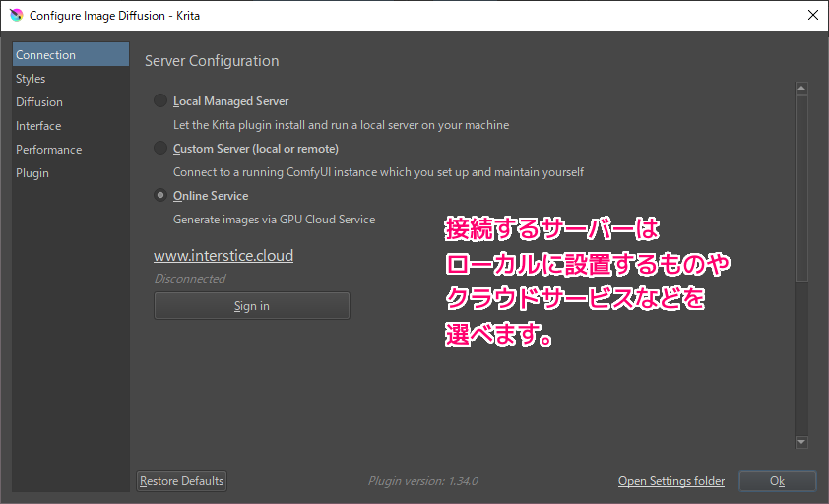Select the Connection settings page
The image size is (829, 504).
(x=70, y=54)
